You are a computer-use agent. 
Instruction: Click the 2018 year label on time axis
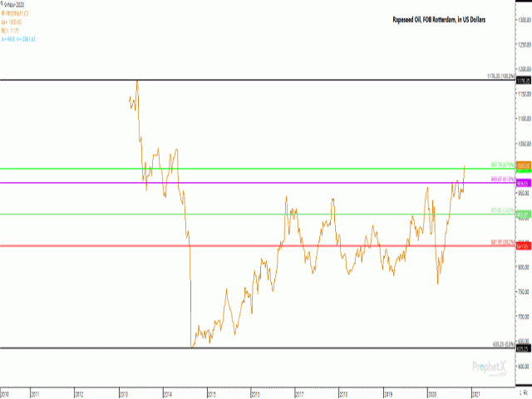pyautogui.click(x=344, y=395)
